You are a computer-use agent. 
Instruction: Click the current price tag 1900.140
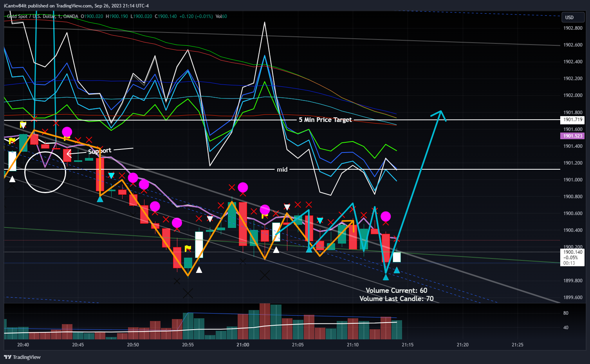tap(573, 257)
